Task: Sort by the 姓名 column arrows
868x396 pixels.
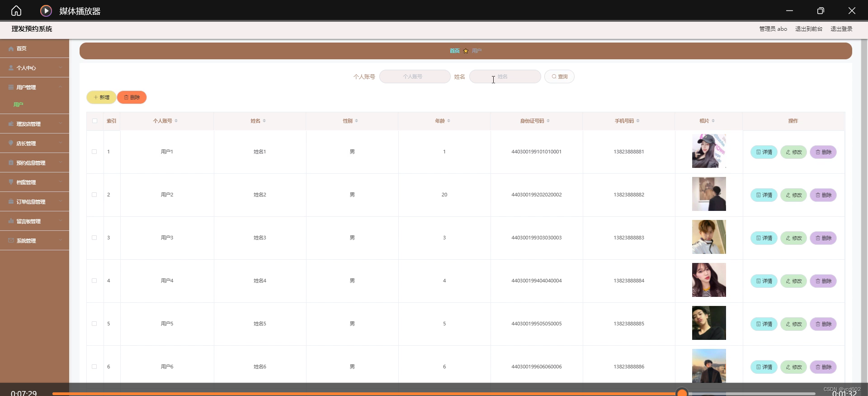Action: click(264, 121)
